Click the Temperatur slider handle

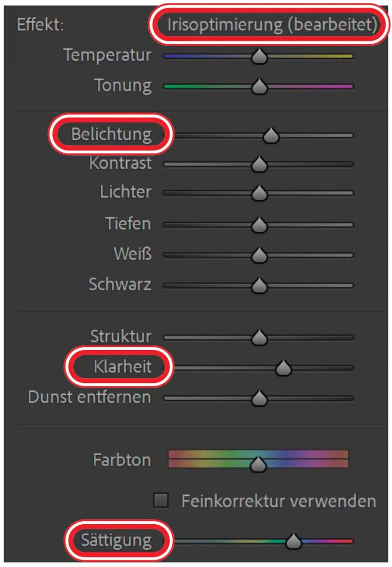[259, 57]
